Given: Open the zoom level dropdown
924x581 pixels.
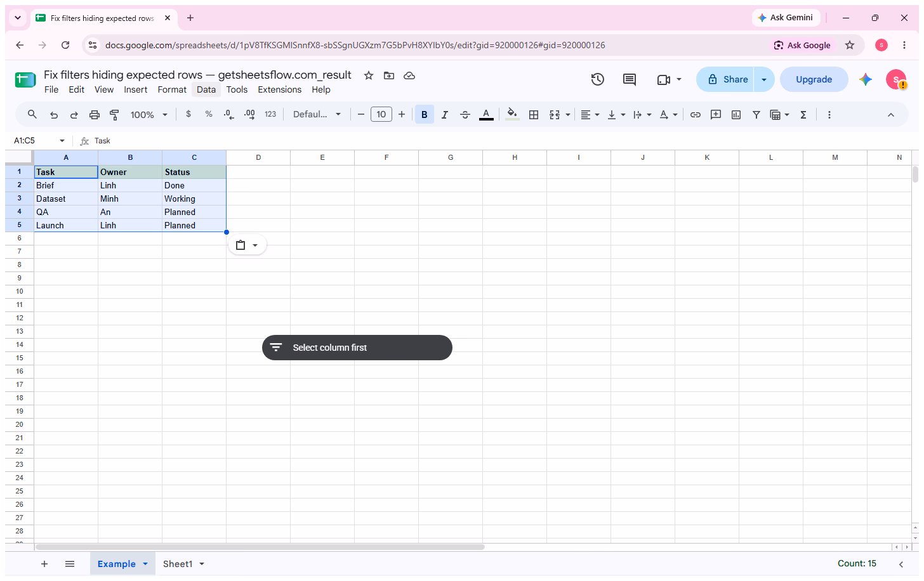Looking at the screenshot, I should click(149, 115).
